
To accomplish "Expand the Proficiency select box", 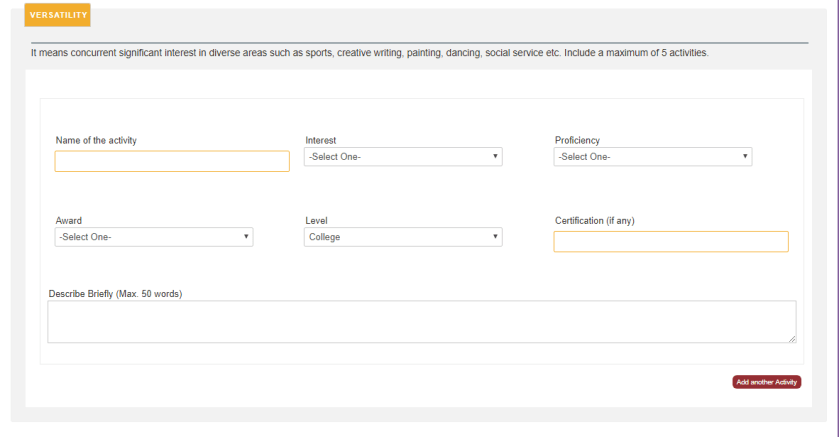I will (x=652, y=157).
